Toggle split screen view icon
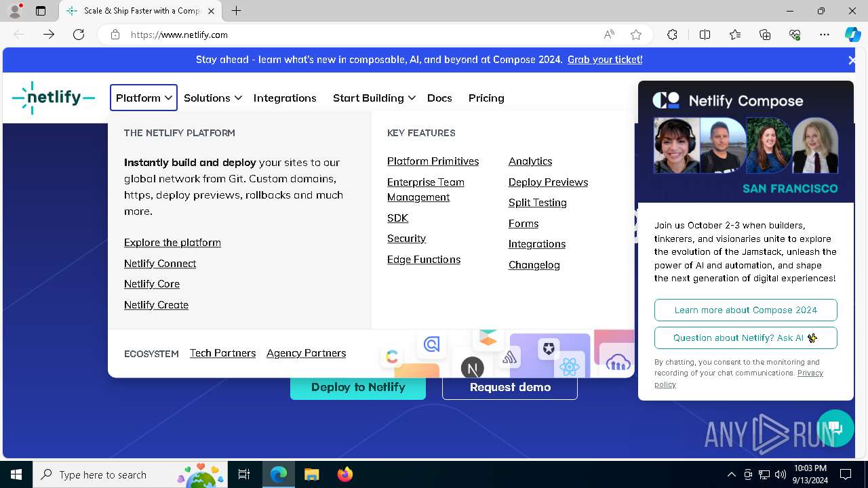 (x=705, y=35)
